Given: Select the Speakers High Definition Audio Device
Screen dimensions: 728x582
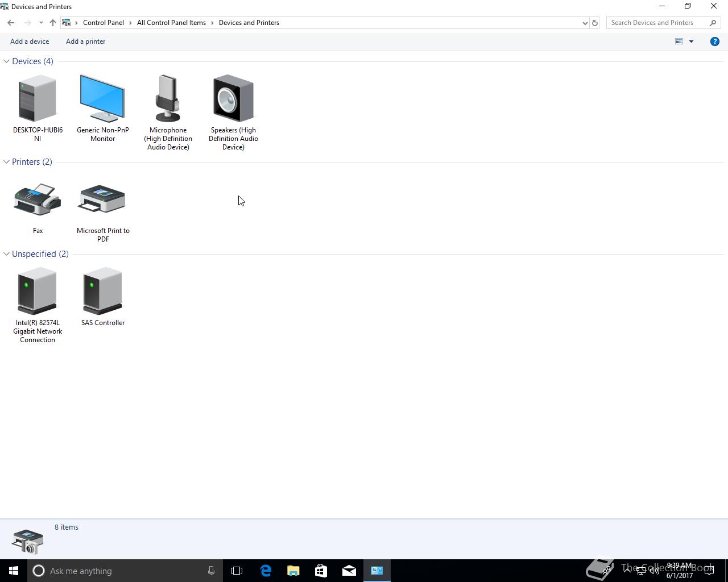Looking at the screenshot, I should pyautogui.click(x=233, y=98).
